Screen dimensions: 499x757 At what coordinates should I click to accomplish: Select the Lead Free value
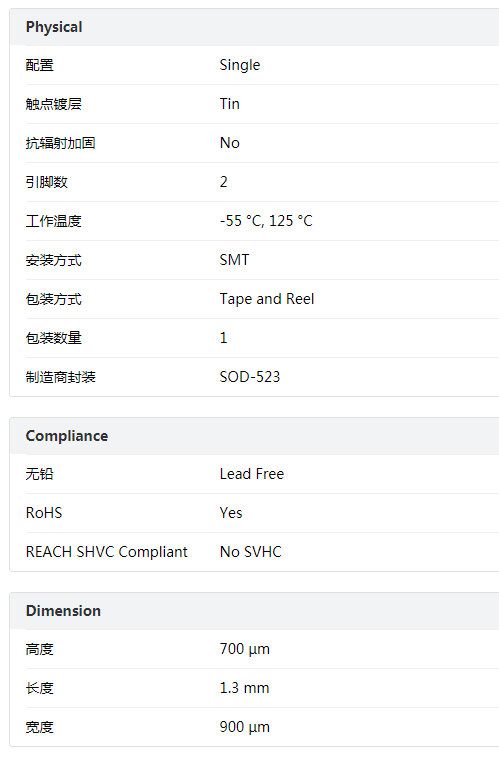point(252,474)
